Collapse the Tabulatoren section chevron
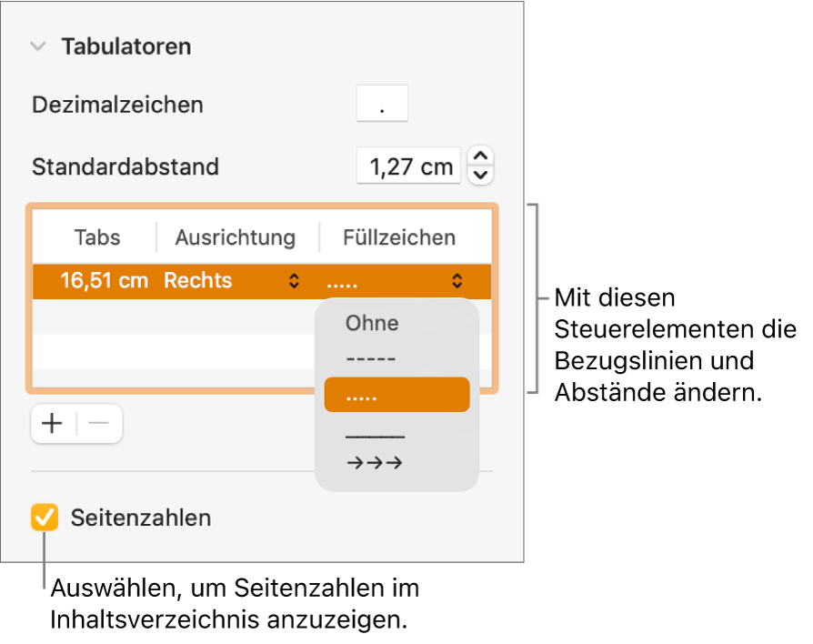 click(38, 46)
